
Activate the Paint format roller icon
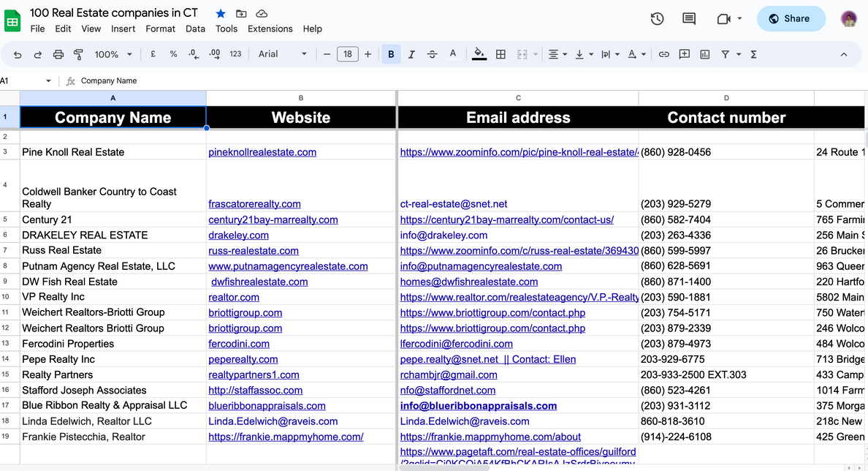78,54
